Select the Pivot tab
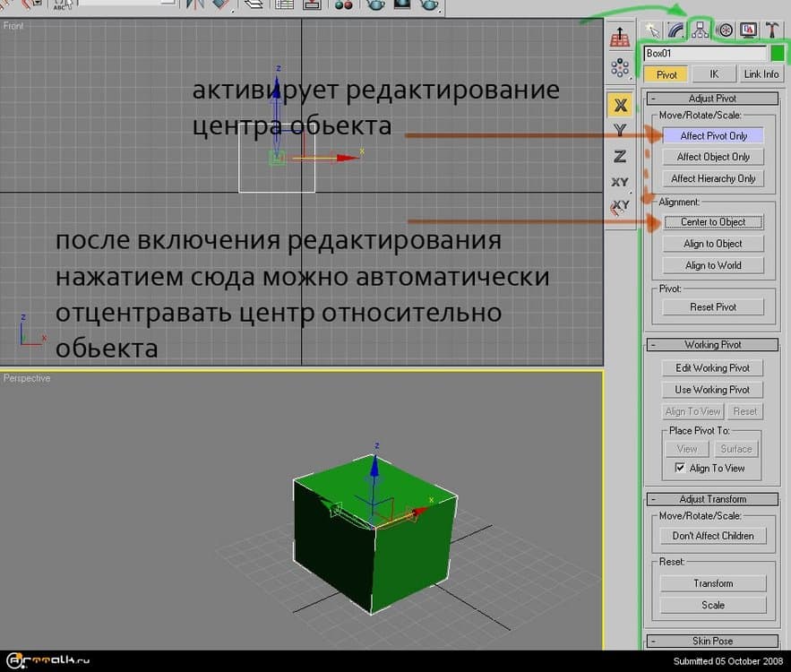 coord(666,74)
